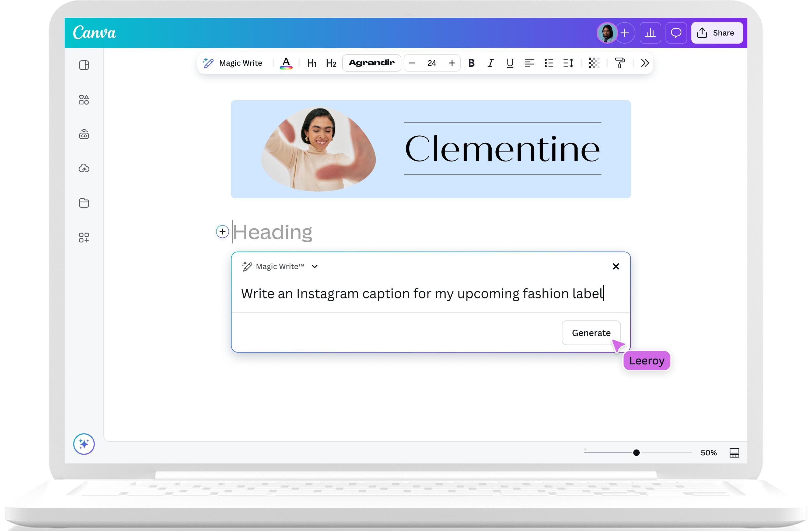Screen dimensions: 812x531
Task: Decrease font size with minus button
Action: point(412,63)
